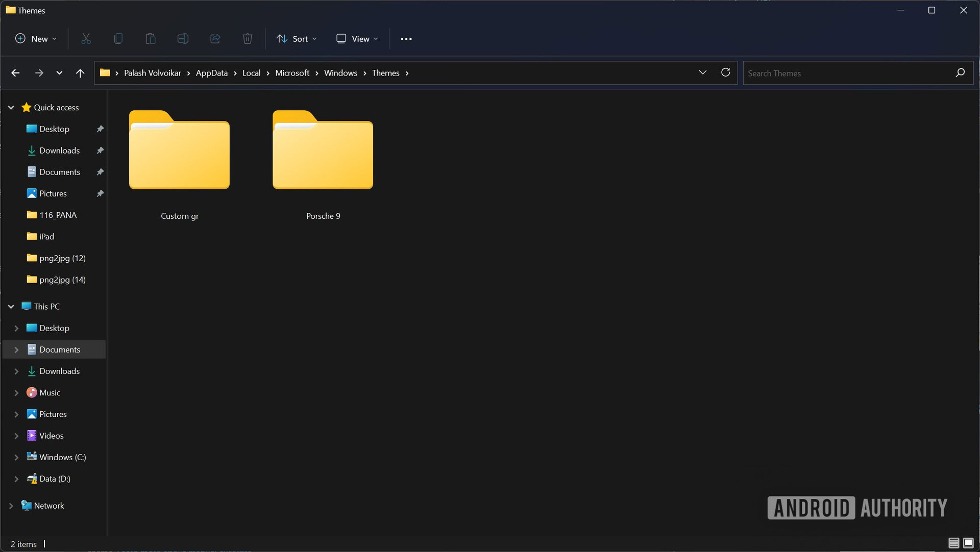Click the Pictures pinned shortcut
The height and width of the screenshot is (552, 980).
[x=53, y=193]
